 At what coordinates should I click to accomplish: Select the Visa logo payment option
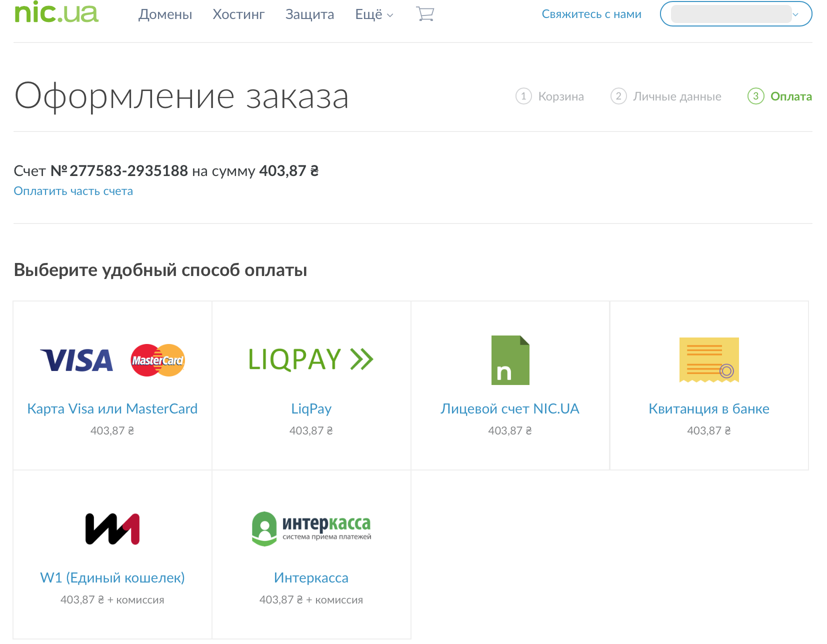(x=76, y=360)
